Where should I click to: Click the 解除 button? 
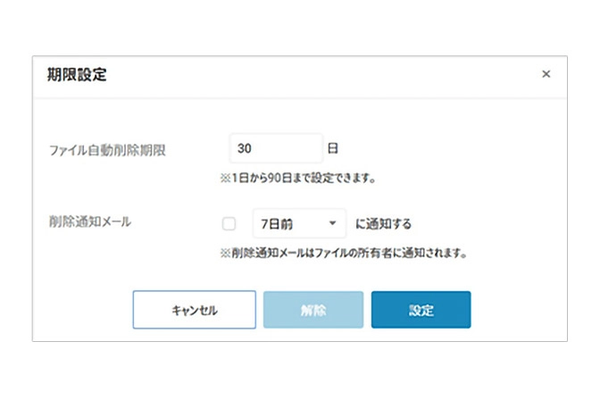(x=313, y=310)
